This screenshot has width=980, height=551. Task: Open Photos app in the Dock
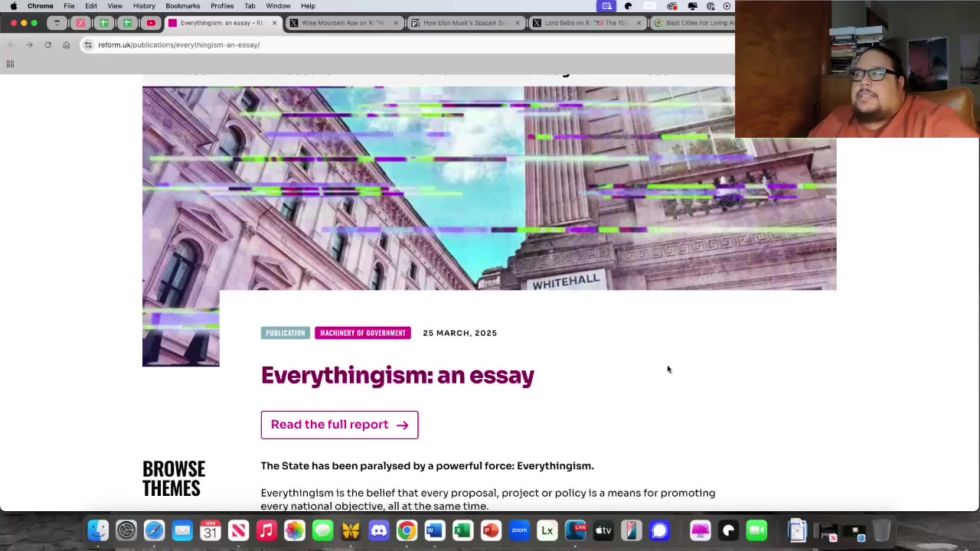(295, 530)
